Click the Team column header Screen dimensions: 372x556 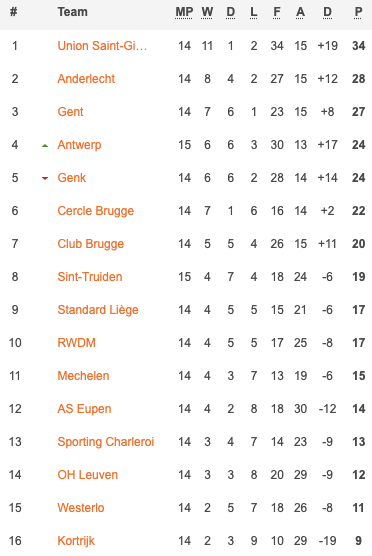tap(72, 12)
